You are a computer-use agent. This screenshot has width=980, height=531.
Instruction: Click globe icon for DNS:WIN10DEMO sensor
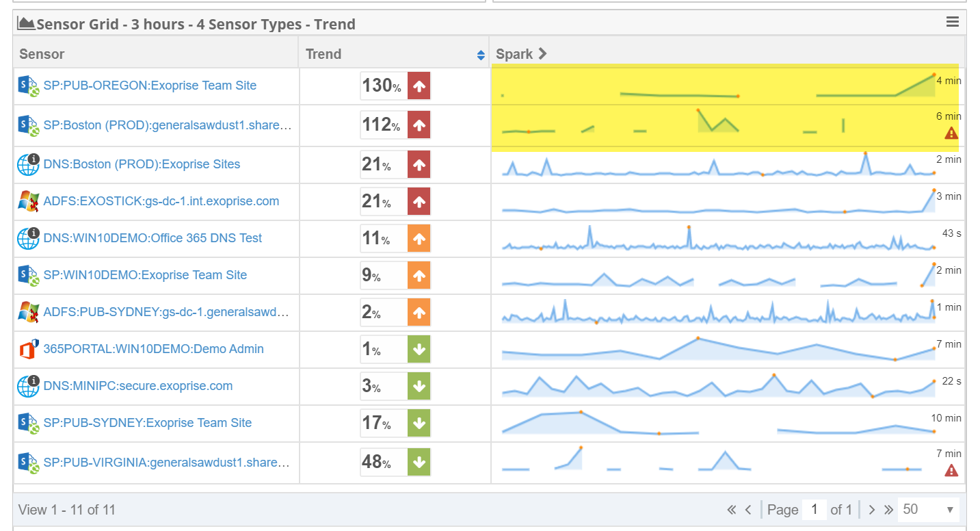coord(28,238)
